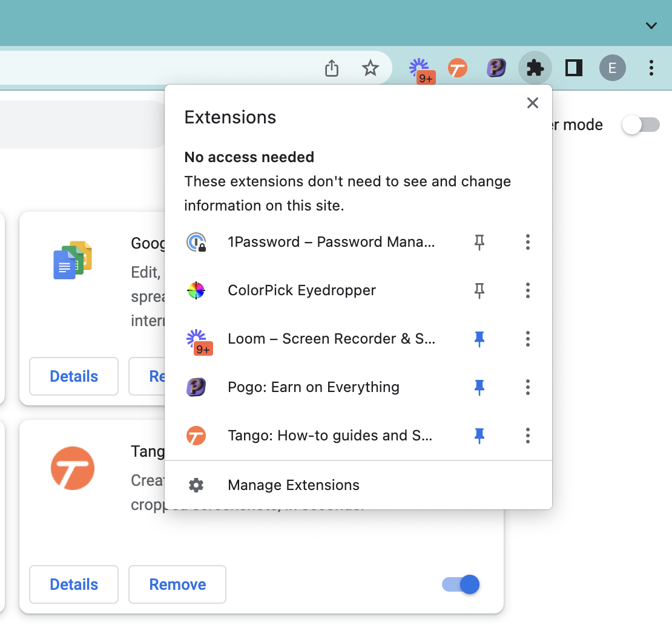
Task: Unpin the Loom extension
Action: 479,339
